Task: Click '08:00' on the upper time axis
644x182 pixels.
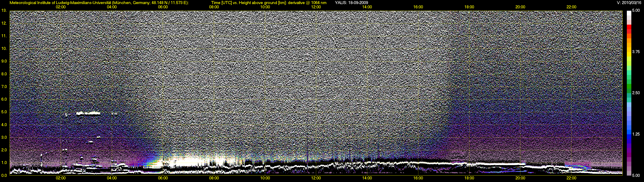Action: click(214, 7)
